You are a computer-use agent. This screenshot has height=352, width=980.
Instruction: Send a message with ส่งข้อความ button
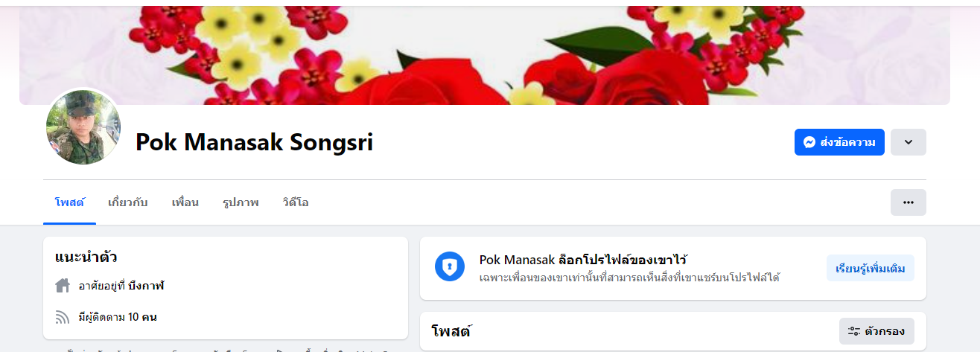[x=839, y=142]
